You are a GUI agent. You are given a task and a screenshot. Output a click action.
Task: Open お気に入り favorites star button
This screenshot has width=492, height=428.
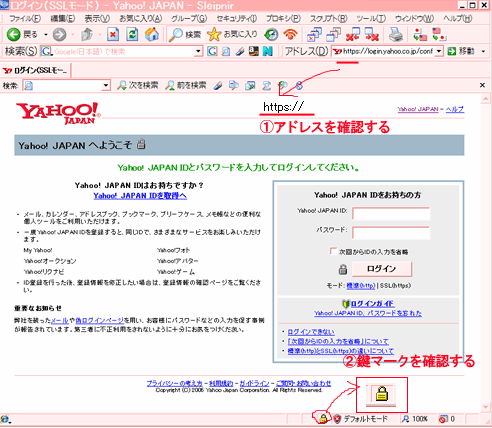coord(232,34)
